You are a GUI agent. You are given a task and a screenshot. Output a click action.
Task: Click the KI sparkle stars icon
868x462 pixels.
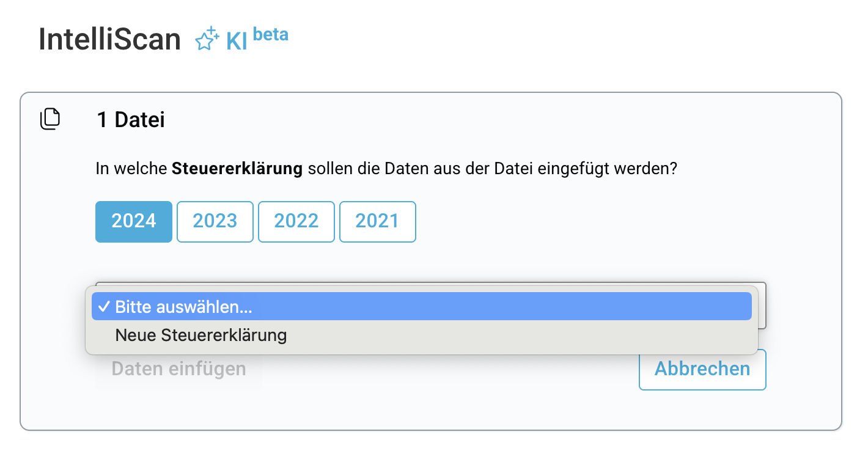(207, 39)
